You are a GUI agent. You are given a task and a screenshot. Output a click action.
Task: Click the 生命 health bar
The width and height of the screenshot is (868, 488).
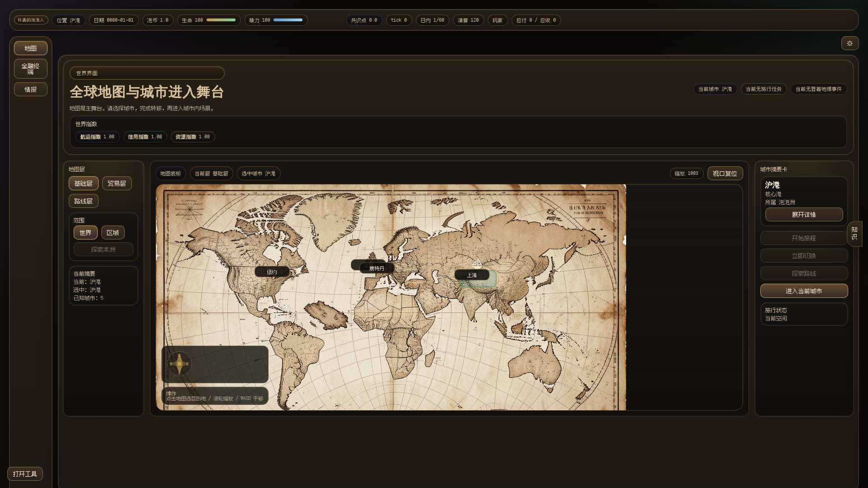coord(221,20)
